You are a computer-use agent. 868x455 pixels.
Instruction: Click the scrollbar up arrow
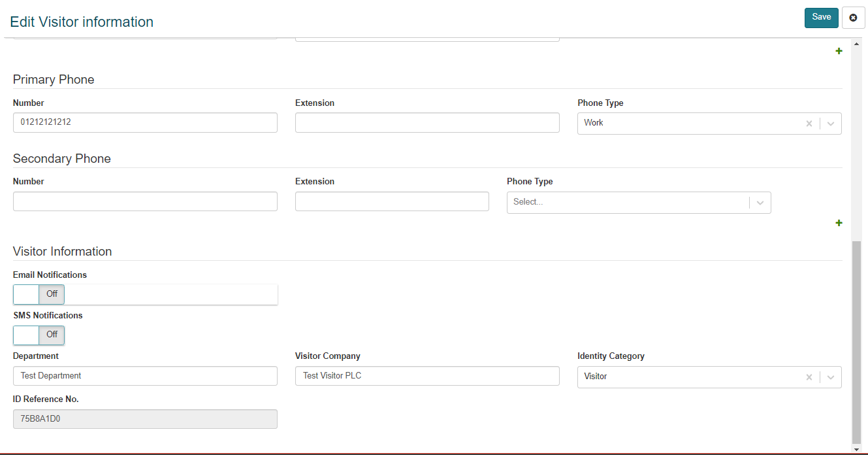[x=857, y=44]
